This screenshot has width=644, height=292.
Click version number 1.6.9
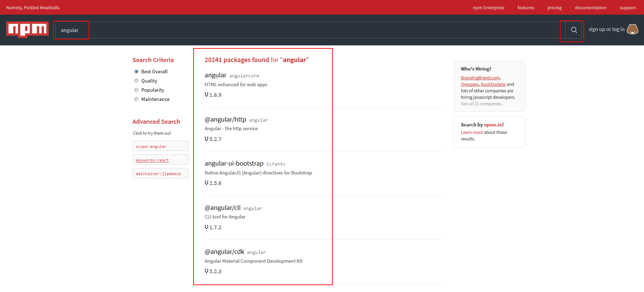point(215,95)
